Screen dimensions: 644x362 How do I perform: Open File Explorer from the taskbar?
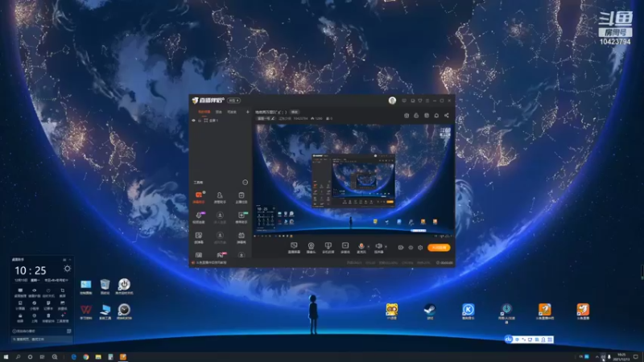coord(98,357)
